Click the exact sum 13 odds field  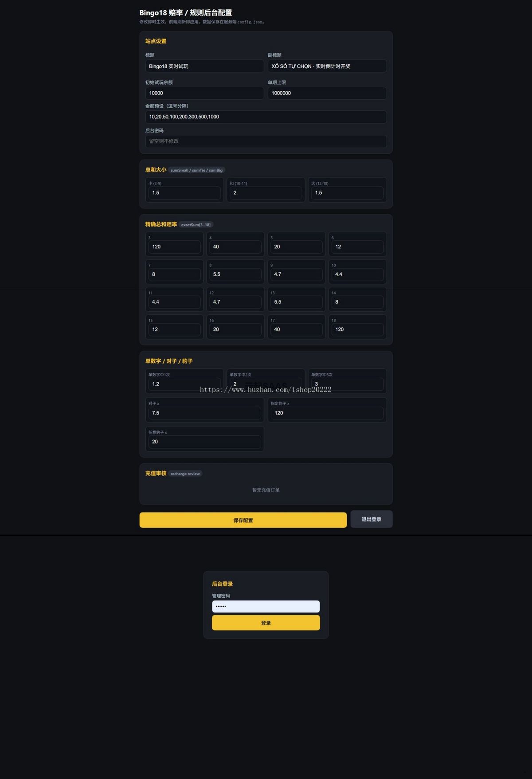click(x=297, y=302)
